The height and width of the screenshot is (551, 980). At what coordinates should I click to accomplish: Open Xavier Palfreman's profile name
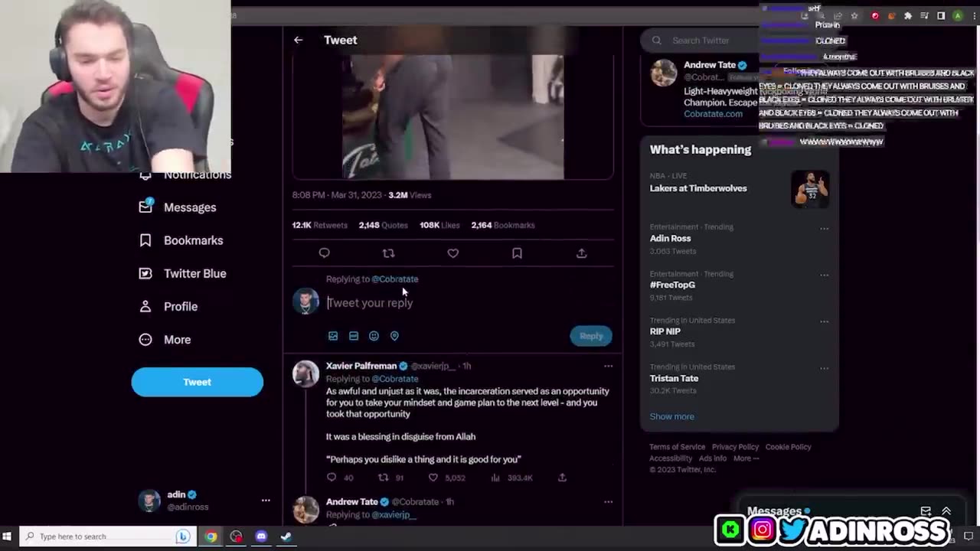coord(361,366)
